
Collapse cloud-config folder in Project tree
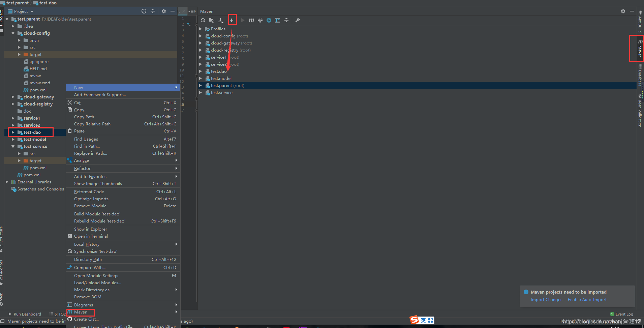[13, 33]
